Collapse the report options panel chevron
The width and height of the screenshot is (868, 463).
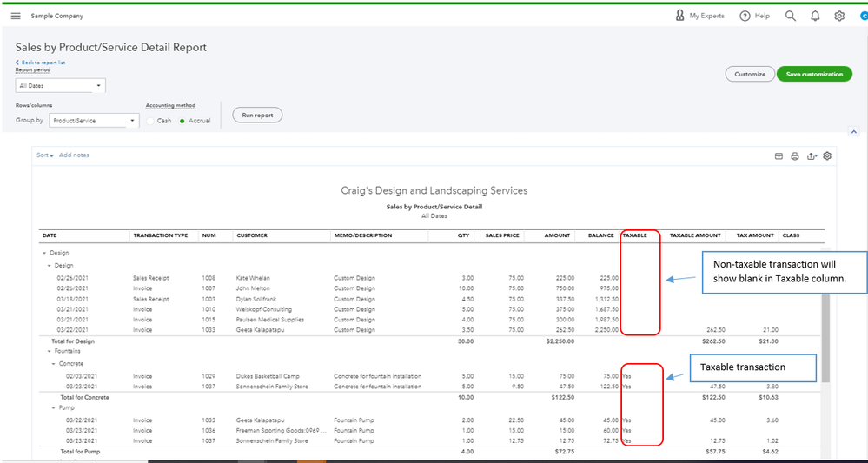coord(853,132)
